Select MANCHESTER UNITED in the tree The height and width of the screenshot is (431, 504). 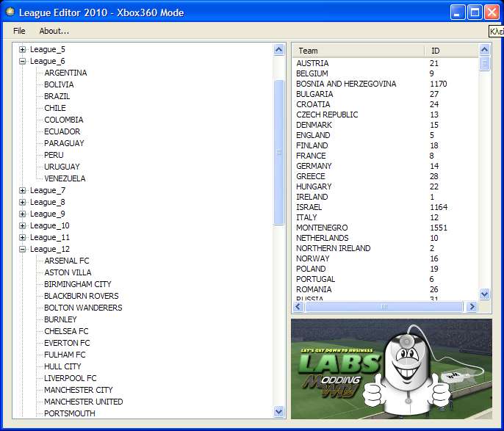click(83, 402)
